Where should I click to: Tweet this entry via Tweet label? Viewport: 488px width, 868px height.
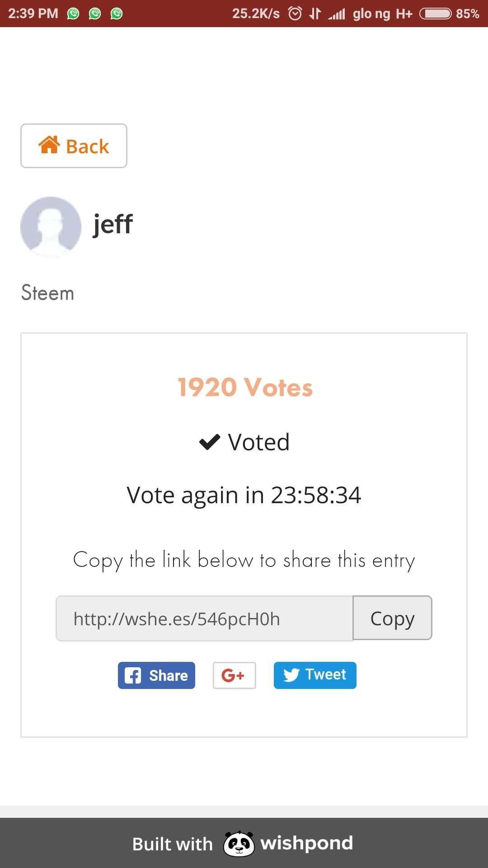[x=325, y=675]
